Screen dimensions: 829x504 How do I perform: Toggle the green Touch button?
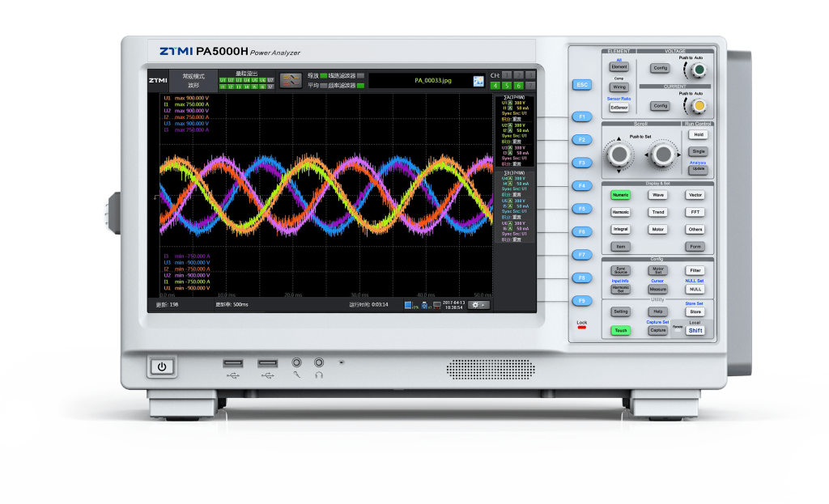620,330
